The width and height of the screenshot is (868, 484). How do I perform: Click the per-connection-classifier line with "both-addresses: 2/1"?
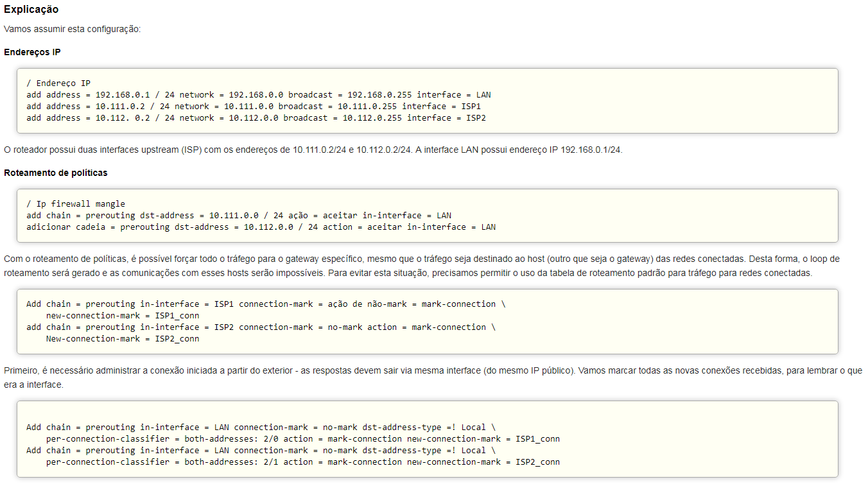coord(303,462)
